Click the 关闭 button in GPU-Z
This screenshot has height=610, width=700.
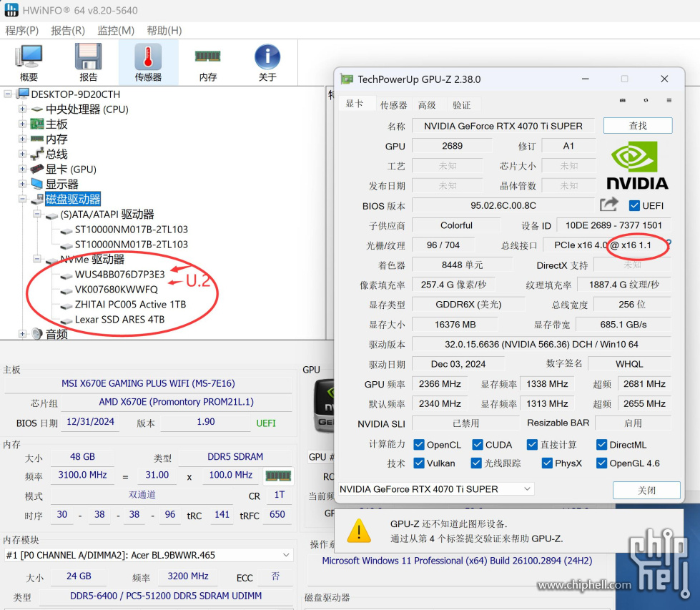(x=646, y=491)
